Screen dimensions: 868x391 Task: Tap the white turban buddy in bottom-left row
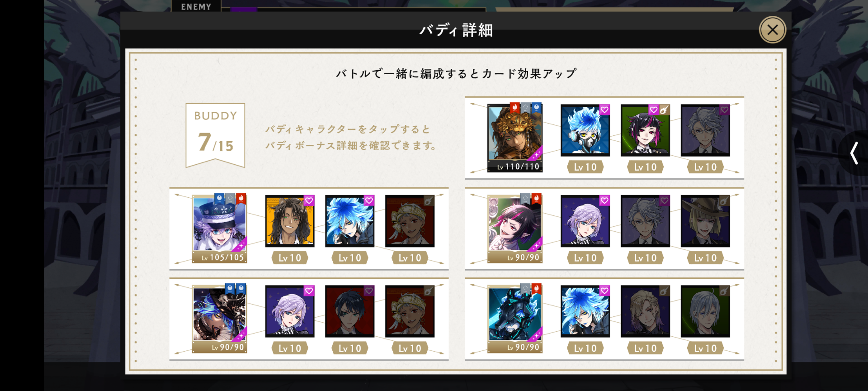[410, 311]
